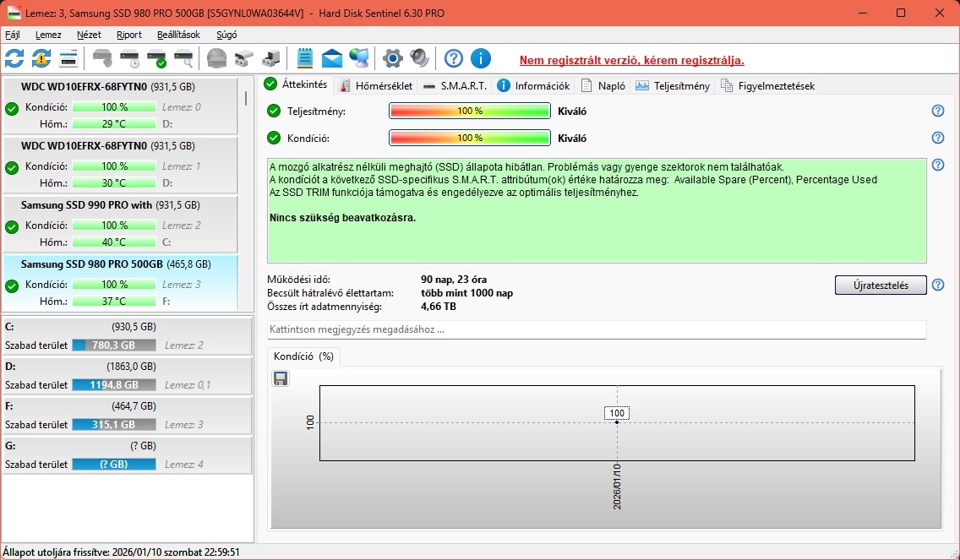This screenshot has width=960, height=560.
Task: Click help icon beside green status text box
Action: tap(937, 165)
